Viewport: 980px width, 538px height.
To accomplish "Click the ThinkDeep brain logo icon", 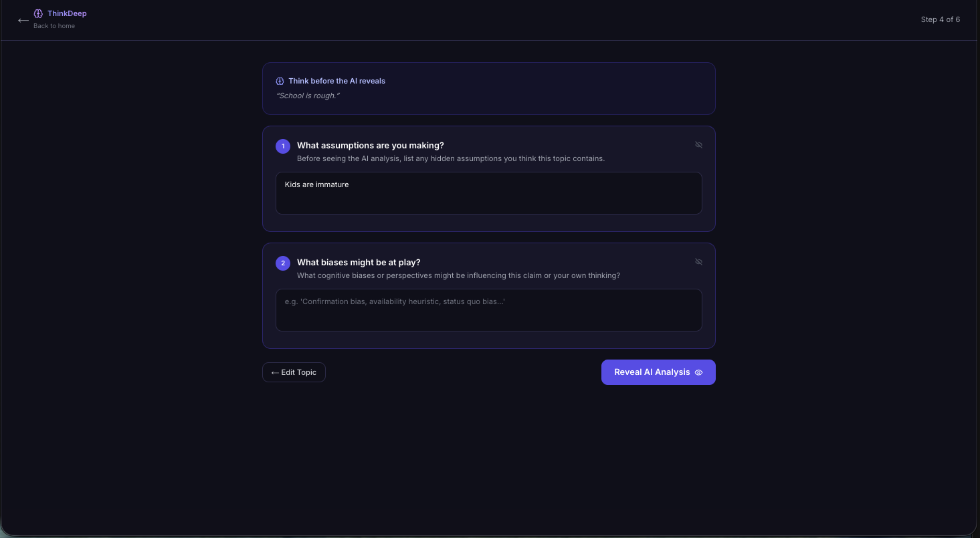I will point(39,13).
